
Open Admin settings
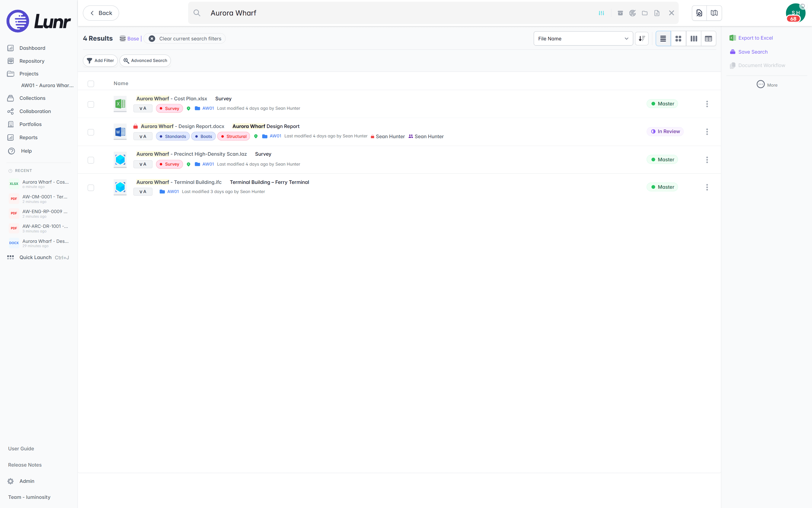click(x=21, y=481)
